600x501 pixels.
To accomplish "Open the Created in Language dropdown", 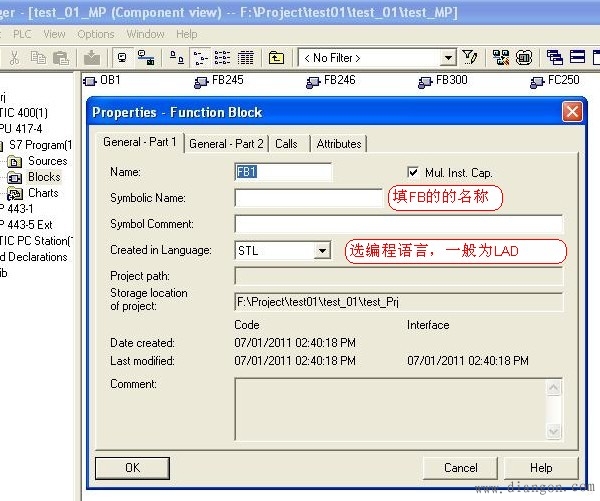I will (322, 251).
